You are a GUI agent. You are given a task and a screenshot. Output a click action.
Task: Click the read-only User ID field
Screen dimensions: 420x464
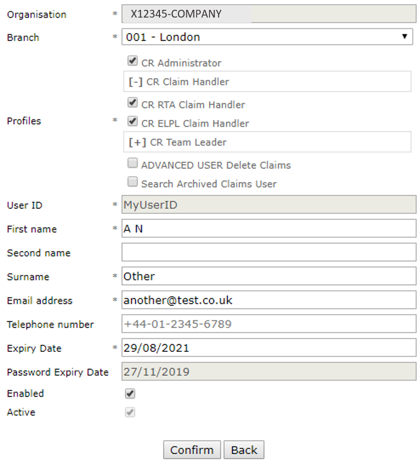269,205
